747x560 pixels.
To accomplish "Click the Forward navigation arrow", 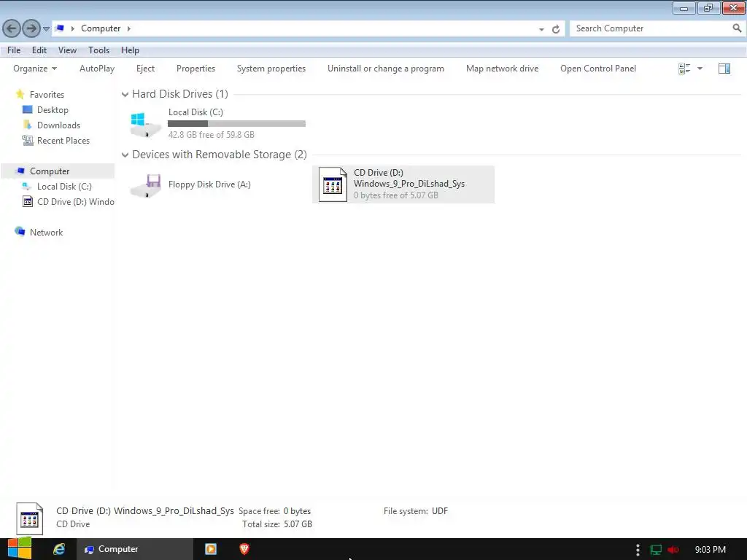I will point(31,28).
